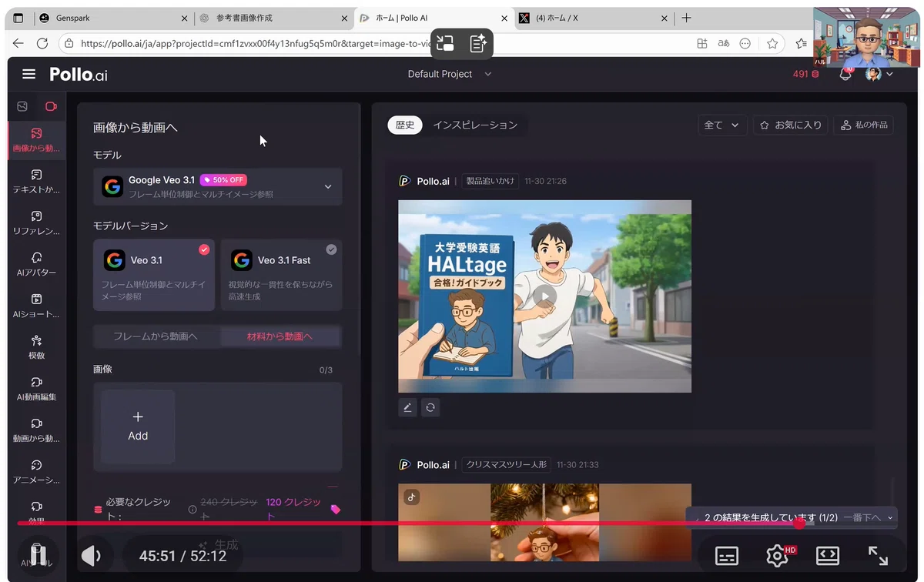Open 動画から動… in the sidebar
The width and height of the screenshot is (924, 582).
36,431
